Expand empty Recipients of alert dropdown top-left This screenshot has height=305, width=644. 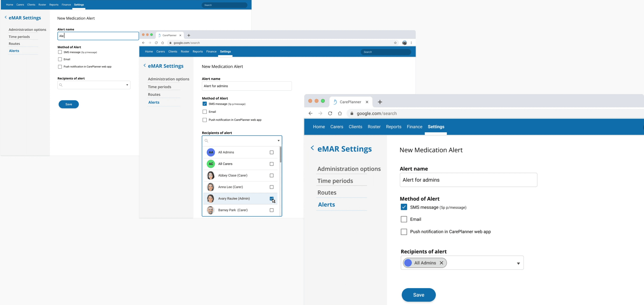[127, 85]
